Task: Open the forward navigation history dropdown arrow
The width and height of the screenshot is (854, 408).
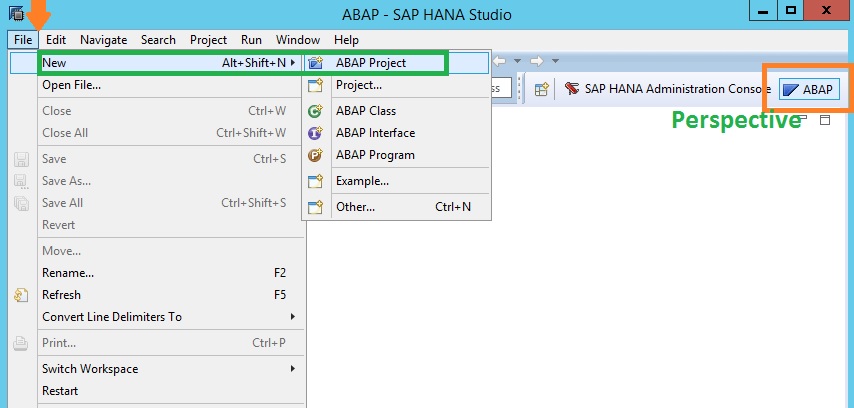Action: pos(555,61)
